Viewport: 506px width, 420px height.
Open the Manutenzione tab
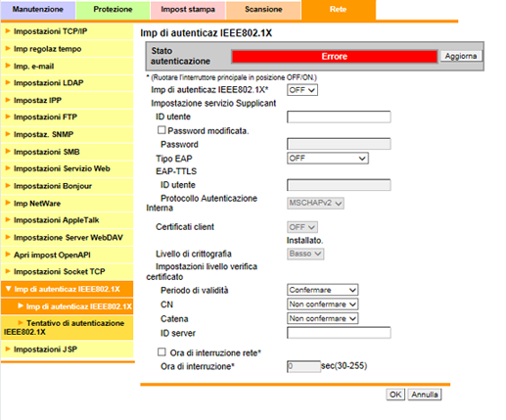coord(38,10)
